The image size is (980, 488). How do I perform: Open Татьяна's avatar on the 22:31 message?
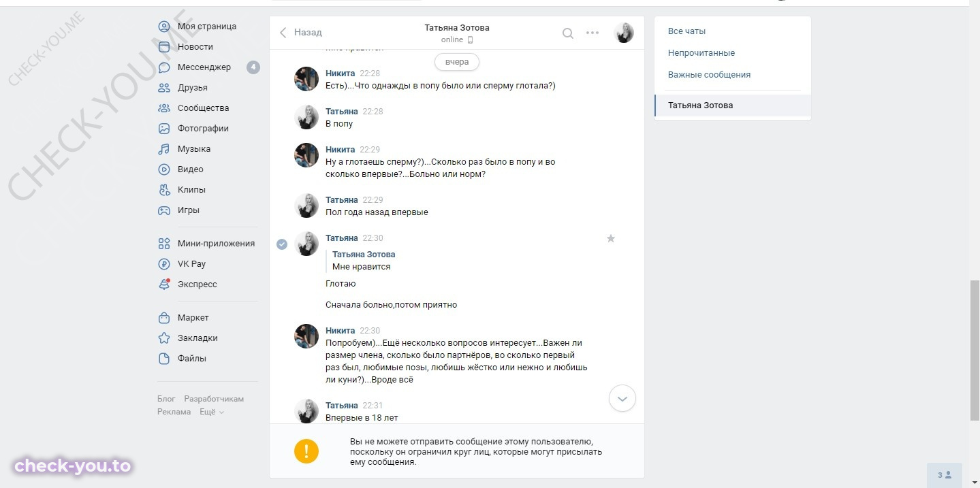pos(306,411)
